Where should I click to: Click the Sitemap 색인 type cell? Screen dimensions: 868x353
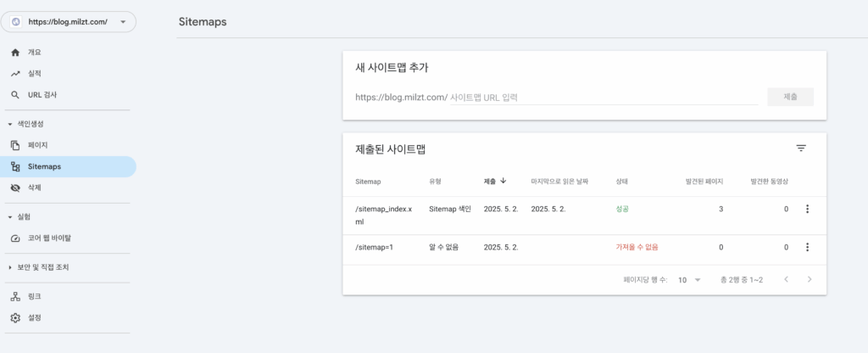(450, 209)
